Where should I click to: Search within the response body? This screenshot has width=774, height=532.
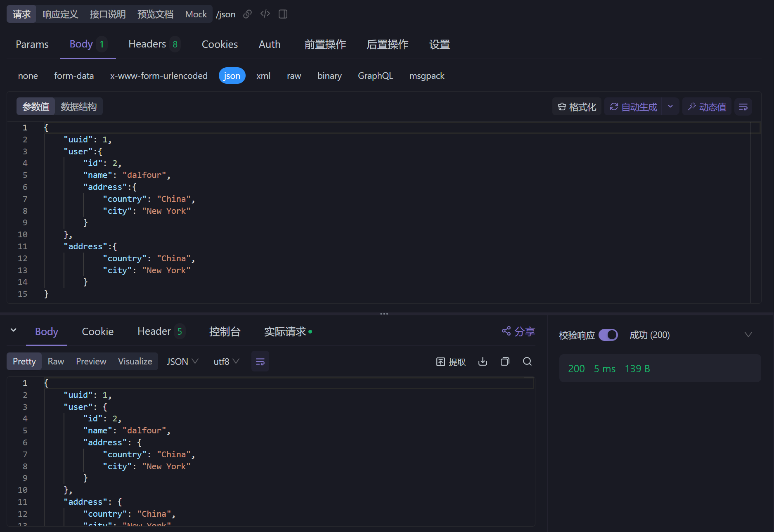[527, 361]
